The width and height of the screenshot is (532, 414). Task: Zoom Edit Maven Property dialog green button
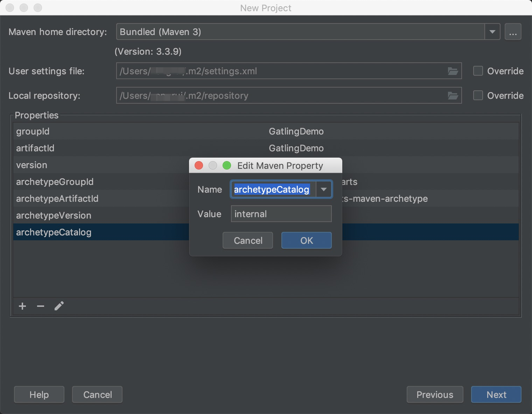[227, 165]
